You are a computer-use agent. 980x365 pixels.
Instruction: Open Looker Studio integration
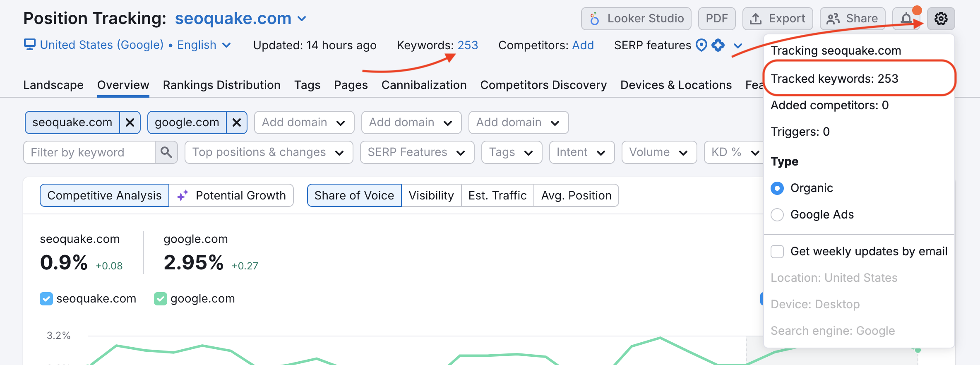(636, 19)
